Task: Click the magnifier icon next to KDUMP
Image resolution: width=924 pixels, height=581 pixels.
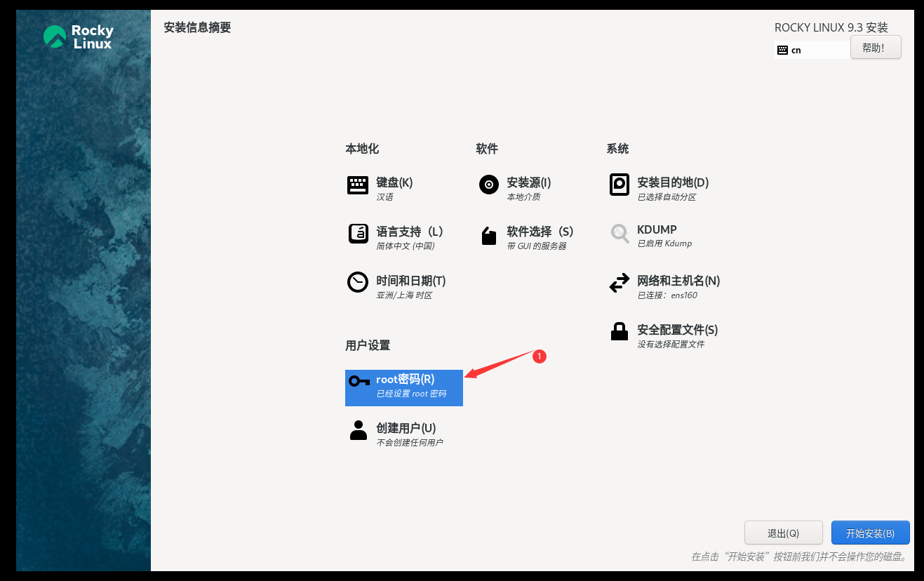Action: [x=620, y=234]
